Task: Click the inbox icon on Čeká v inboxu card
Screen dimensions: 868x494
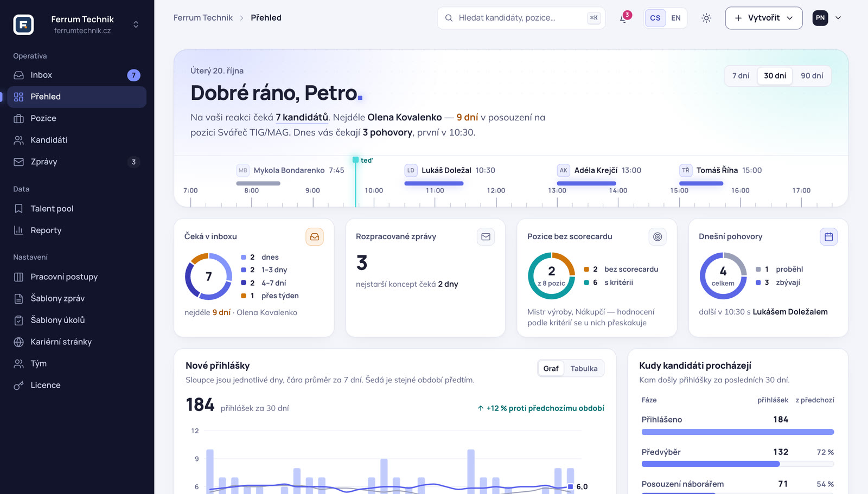Action: tap(315, 237)
